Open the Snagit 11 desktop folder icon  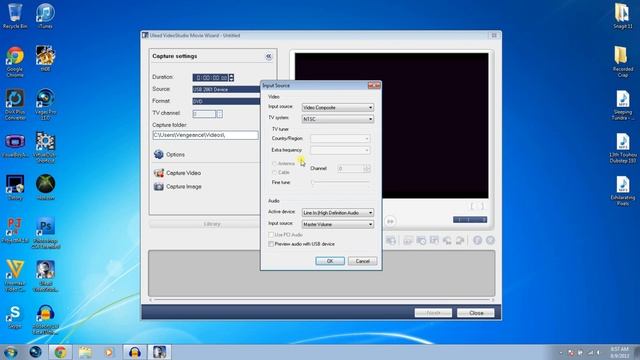(622, 16)
